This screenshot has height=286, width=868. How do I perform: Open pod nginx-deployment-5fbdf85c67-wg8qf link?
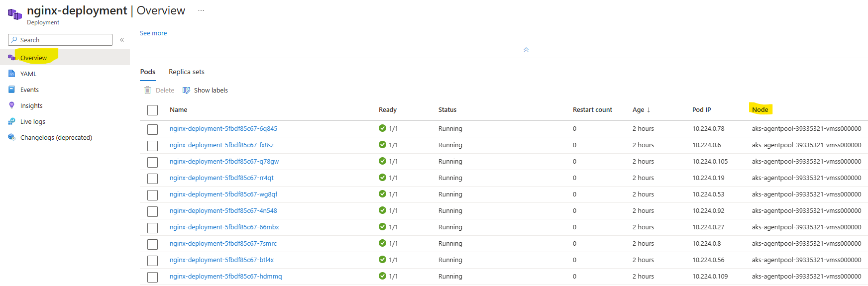click(223, 194)
